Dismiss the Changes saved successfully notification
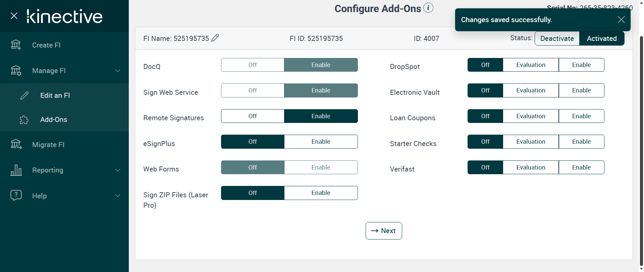The width and height of the screenshot is (644, 272). point(621,20)
